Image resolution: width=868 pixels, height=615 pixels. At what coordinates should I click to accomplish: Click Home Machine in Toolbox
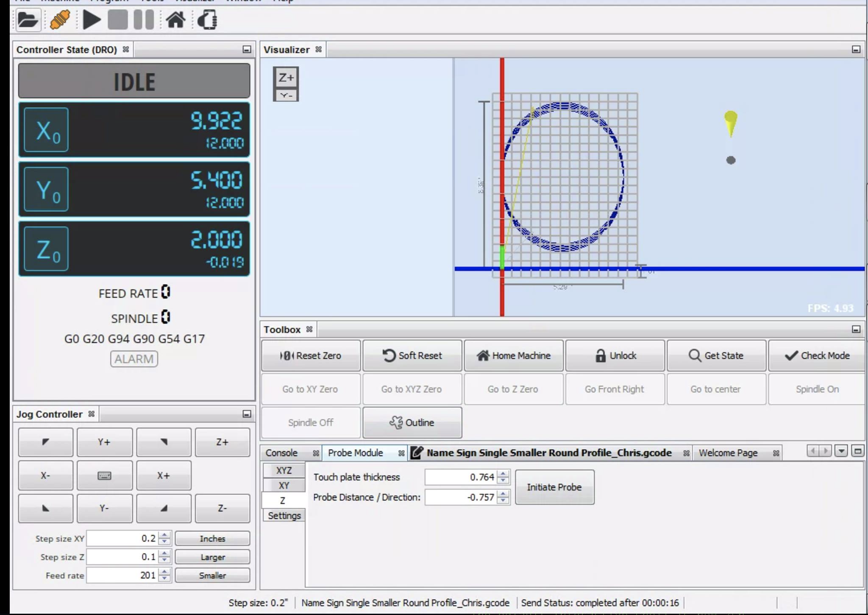point(513,355)
